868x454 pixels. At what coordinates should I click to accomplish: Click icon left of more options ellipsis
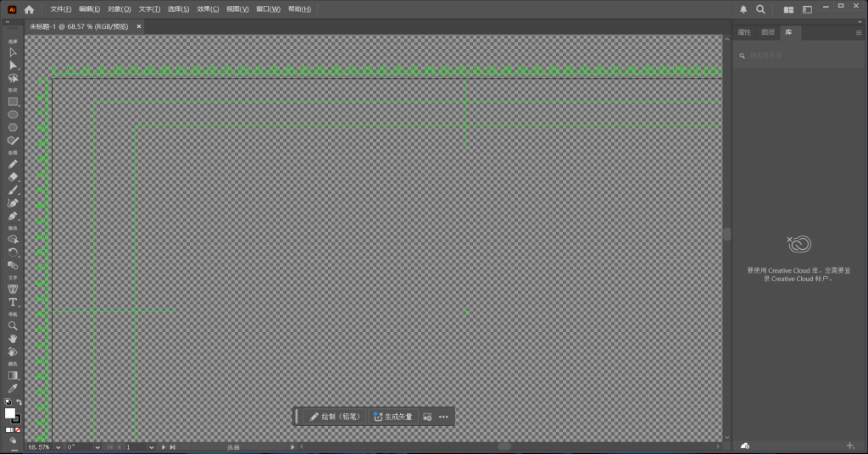click(x=427, y=417)
